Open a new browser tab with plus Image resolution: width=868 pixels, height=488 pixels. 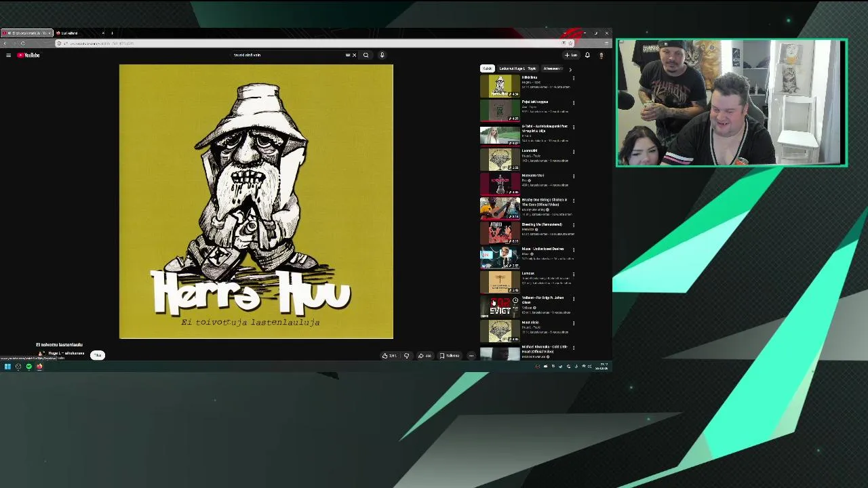112,33
